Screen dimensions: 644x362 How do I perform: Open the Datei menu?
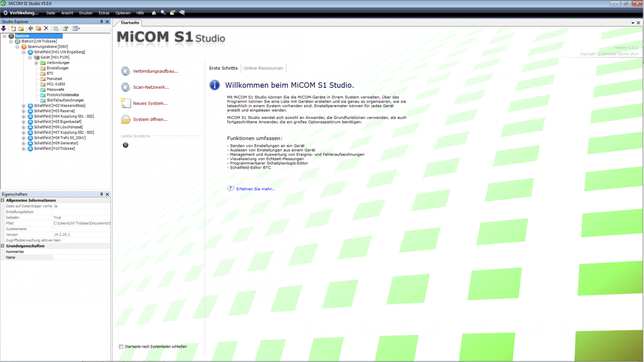coord(51,13)
